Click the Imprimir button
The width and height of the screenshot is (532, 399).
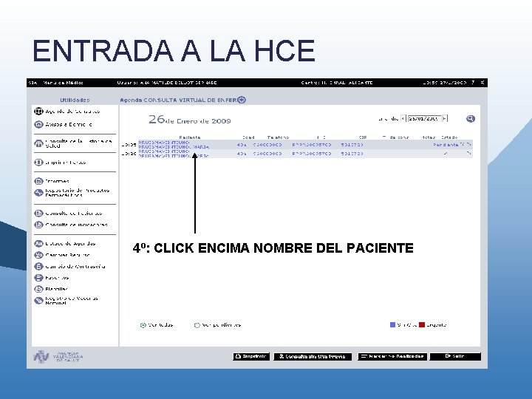click(x=251, y=357)
